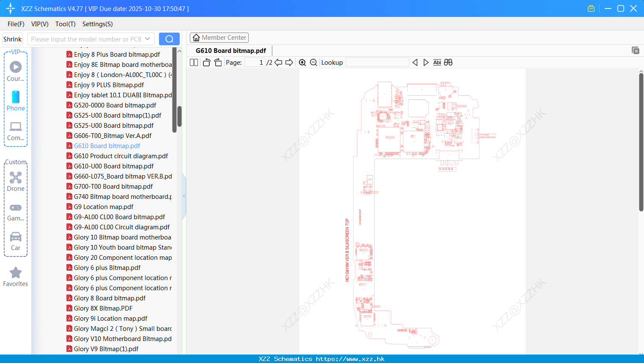This screenshot has width=644, height=363.
Task: Open G520-0000 Board bitmap.pdf
Action: tap(115, 105)
